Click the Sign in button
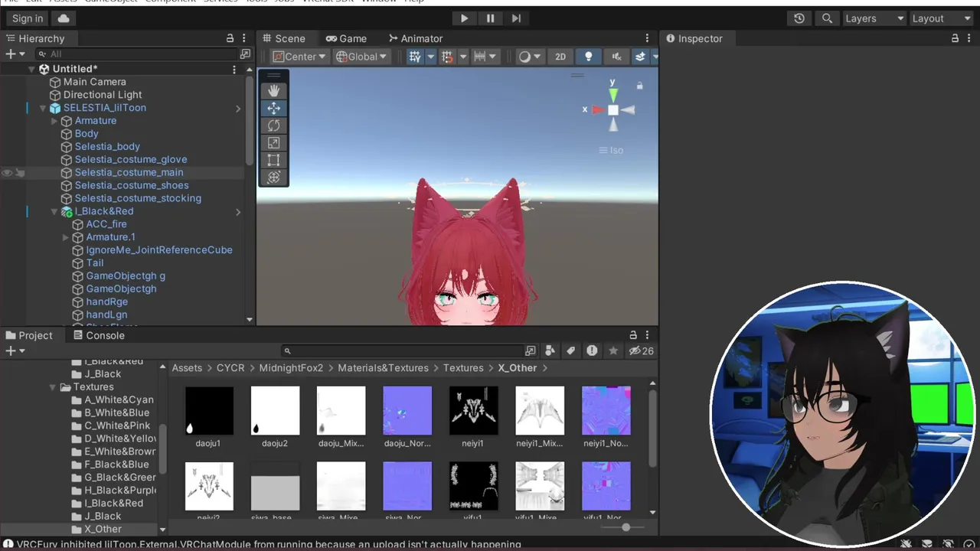Image resolution: width=980 pixels, height=551 pixels. (28, 18)
